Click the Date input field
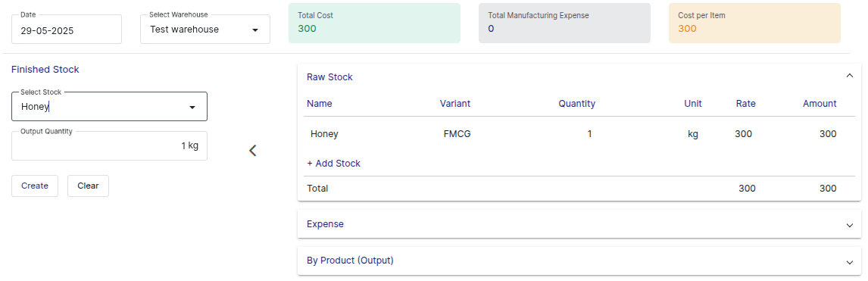 pos(67,30)
